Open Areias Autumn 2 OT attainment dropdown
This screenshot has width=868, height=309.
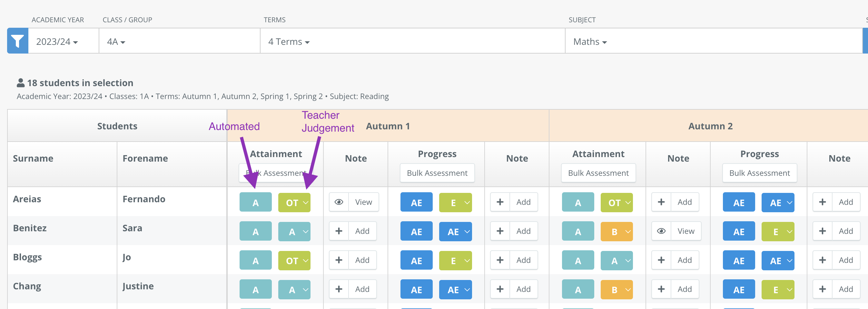click(x=616, y=202)
